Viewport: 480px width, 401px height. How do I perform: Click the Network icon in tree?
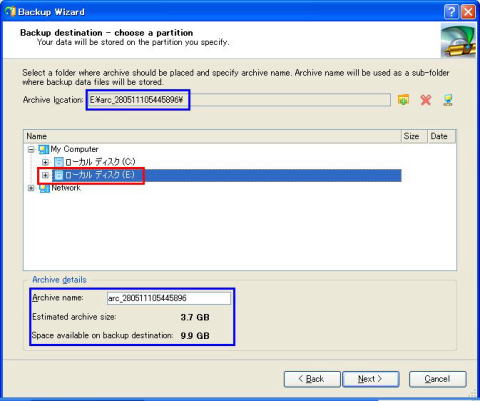click(x=44, y=188)
